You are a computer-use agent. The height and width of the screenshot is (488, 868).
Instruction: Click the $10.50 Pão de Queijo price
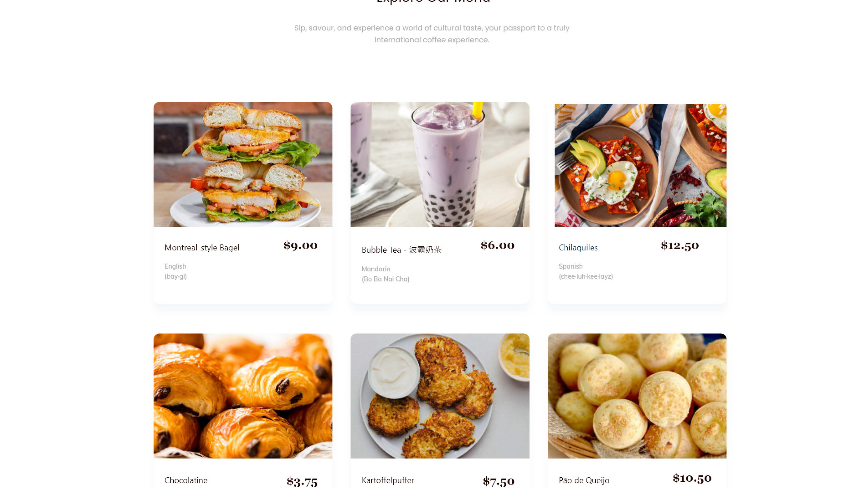(692, 478)
